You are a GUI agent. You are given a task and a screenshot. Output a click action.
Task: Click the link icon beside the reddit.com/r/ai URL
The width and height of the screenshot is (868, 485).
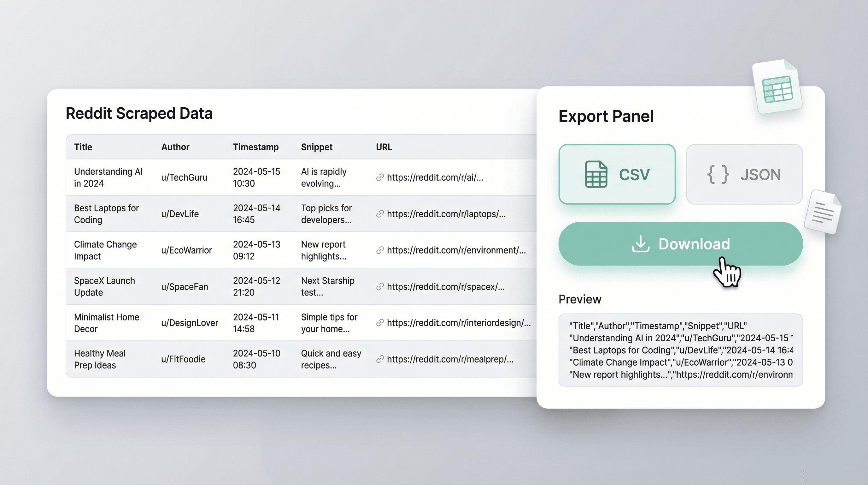[x=380, y=177]
